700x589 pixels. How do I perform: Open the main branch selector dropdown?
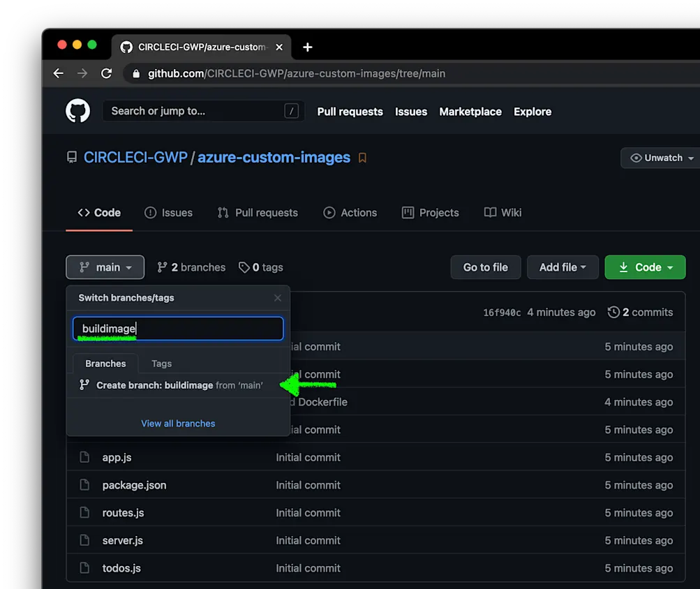point(105,267)
